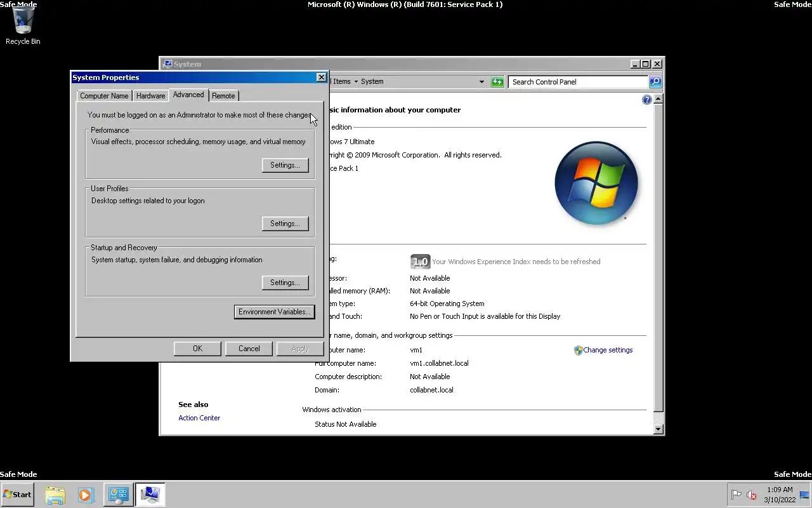Viewport: 812px width, 508px height.
Task: Select the vm1.collabnet.local full computer name
Action: [x=439, y=363]
